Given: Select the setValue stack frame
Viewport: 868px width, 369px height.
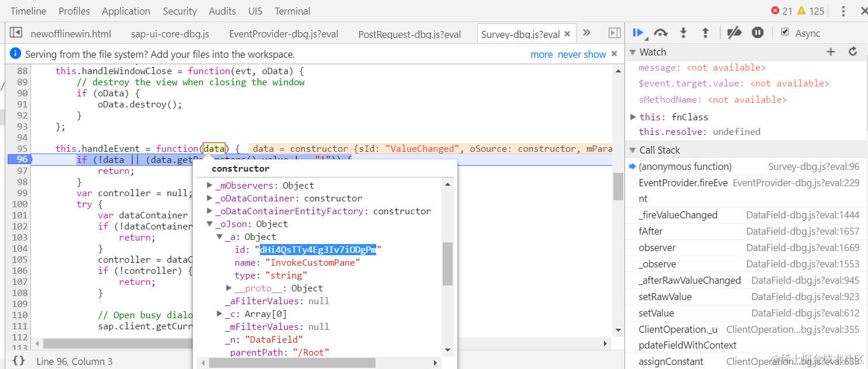Looking at the screenshot, I should [745, 313].
